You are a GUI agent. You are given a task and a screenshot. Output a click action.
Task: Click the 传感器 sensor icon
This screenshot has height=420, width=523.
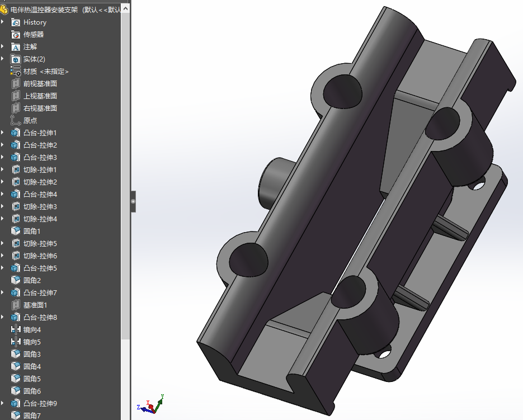pyautogui.click(x=15, y=35)
